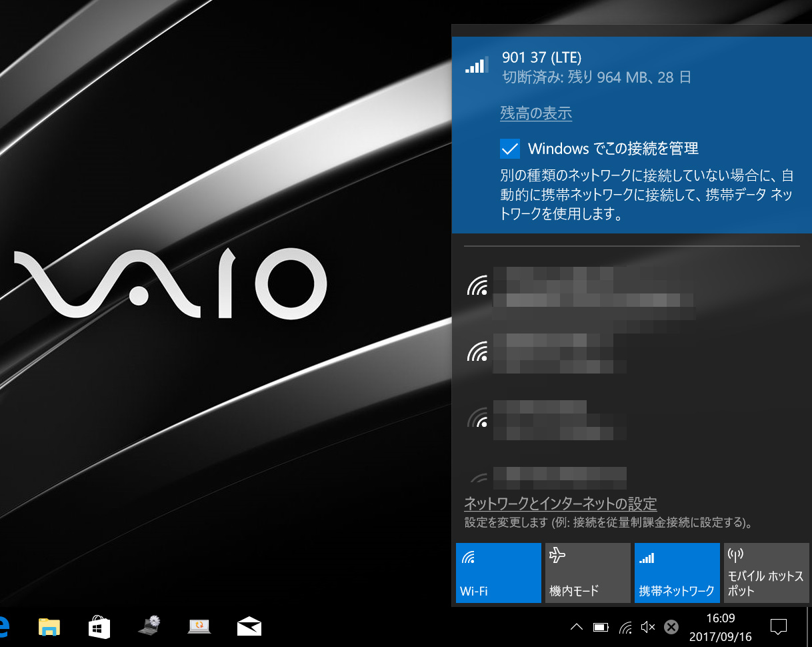This screenshot has width=812, height=647.
Task: Click the battery status tray icon
Action: pos(601,627)
